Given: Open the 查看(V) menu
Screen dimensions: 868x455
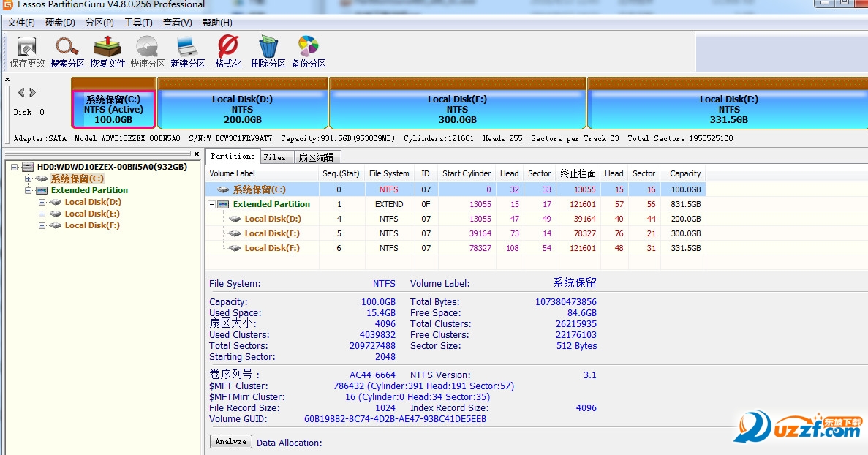Looking at the screenshot, I should 177,23.
